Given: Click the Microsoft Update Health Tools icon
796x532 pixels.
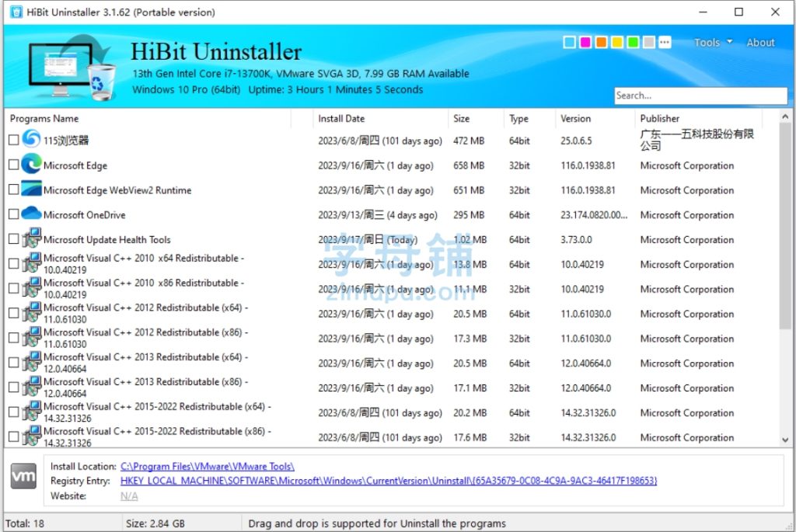Looking at the screenshot, I should click(x=31, y=238).
